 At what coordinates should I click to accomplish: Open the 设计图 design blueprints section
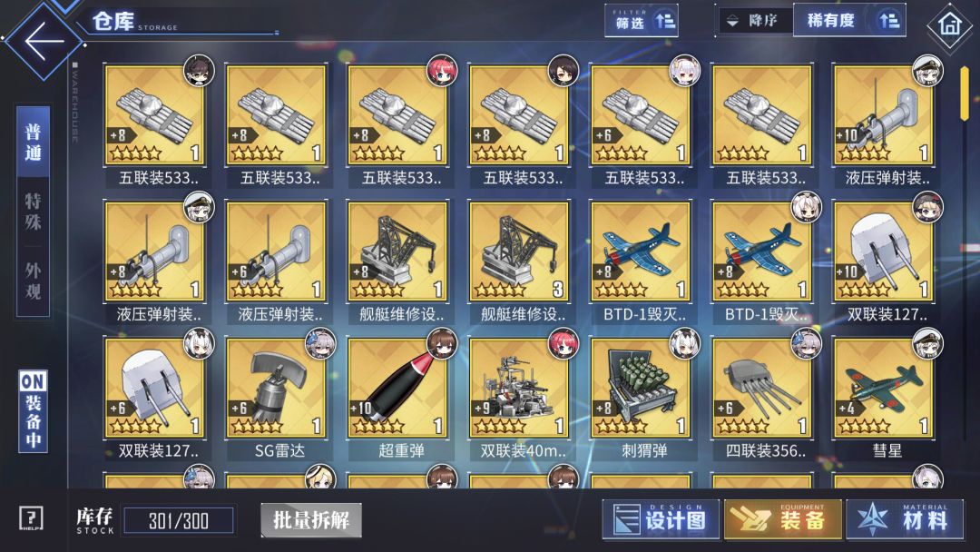(x=661, y=519)
